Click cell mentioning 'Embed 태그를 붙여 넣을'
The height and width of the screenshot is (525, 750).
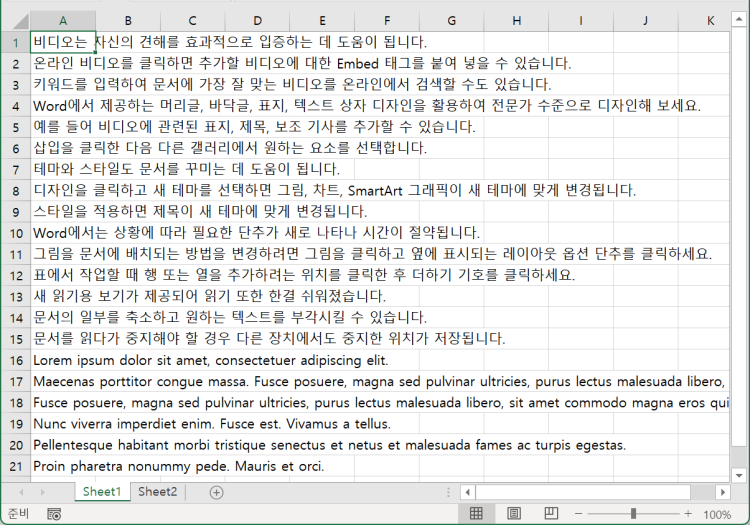tap(63, 63)
